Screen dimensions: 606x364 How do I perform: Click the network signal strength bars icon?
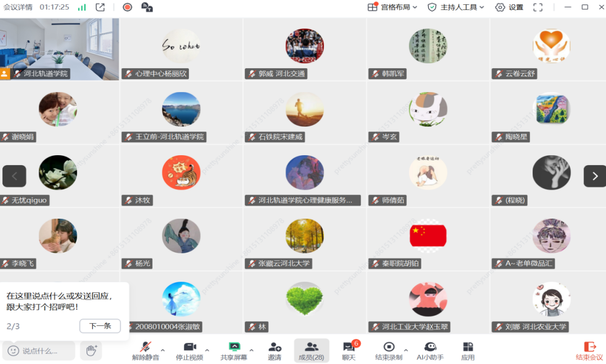coord(82,7)
